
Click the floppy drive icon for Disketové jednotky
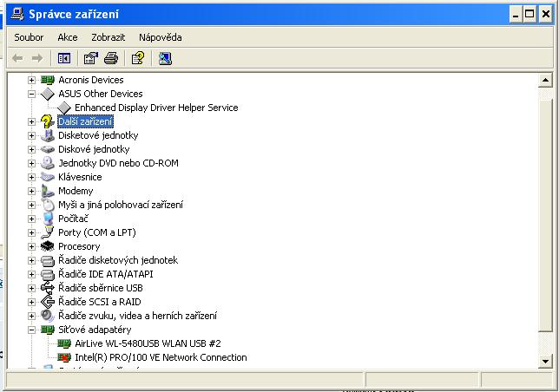click(47, 135)
